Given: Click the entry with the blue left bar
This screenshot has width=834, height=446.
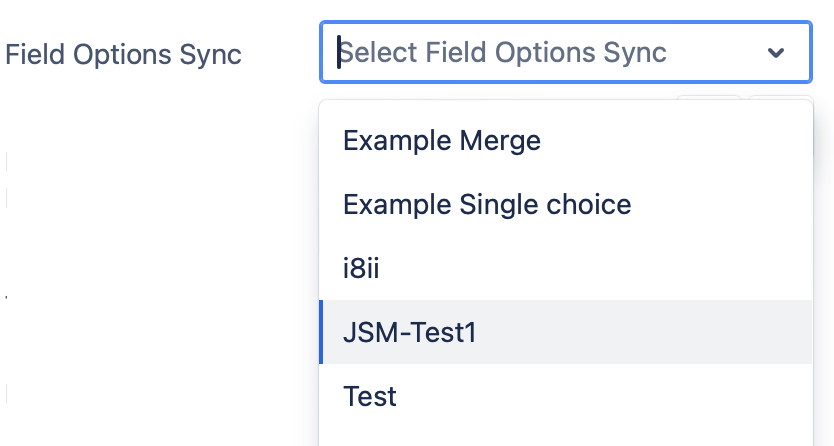Looking at the screenshot, I should (x=409, y=332).
